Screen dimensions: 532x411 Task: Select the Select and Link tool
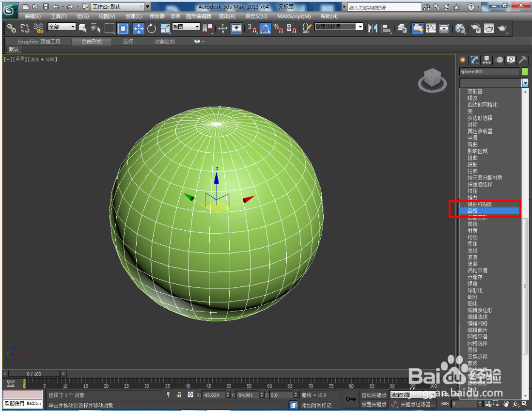pyautogui.click(x=12, y=28)
